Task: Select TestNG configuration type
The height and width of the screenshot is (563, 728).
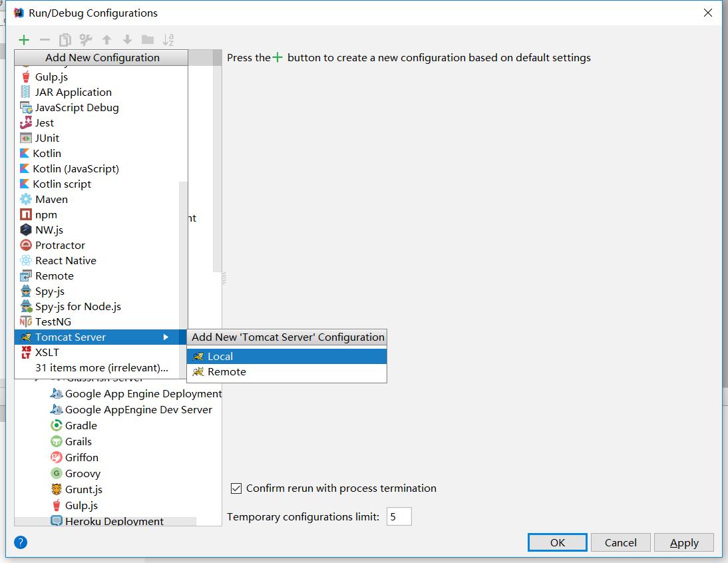Action: pos(97,321)
